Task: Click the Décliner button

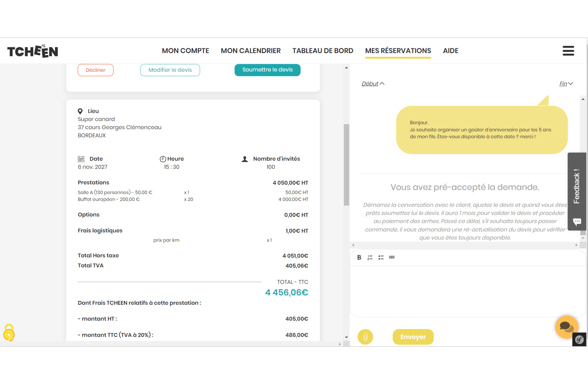Action: [x=96, y=70]
